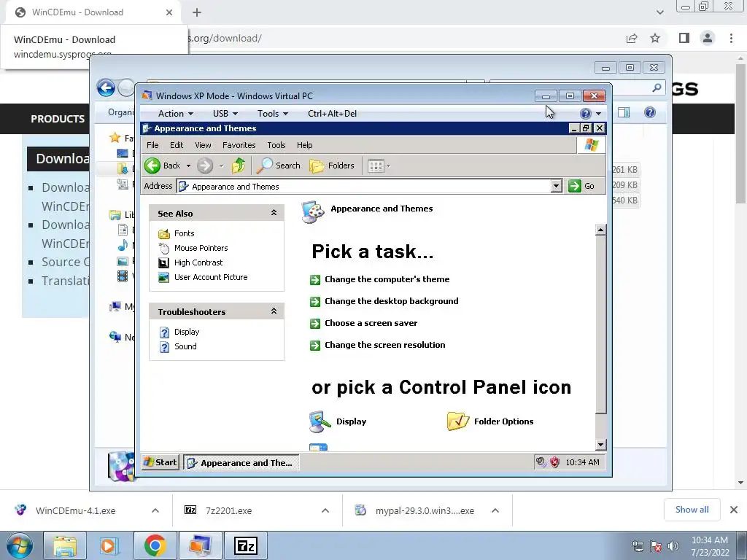This screenshot has width=747, height=560.
Task: Open the Chrome profile avatar
Action: pyautogui.click(x=708, y=38)
